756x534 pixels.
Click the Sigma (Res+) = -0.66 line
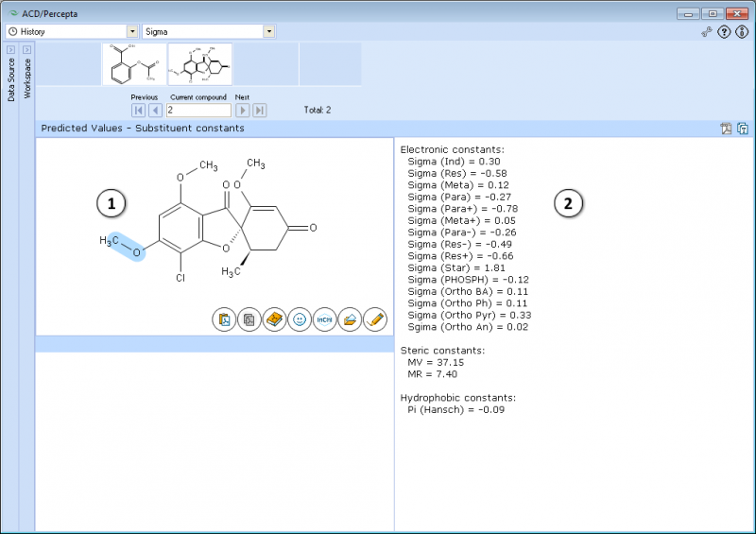tap(460, 256)
